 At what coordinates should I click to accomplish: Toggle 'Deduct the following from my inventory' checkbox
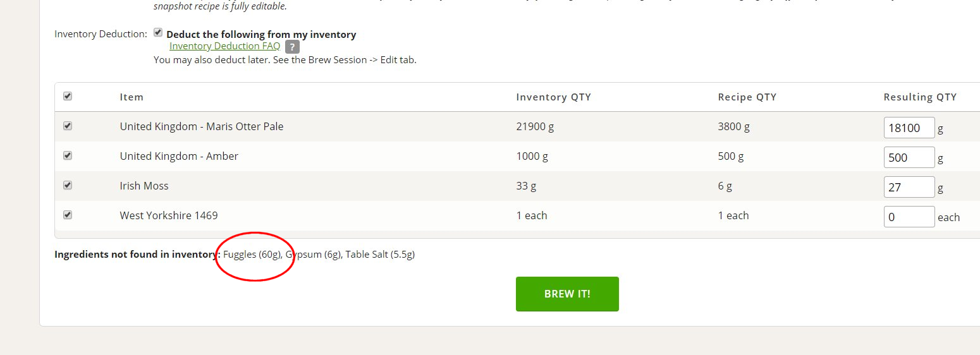point(158,33)
